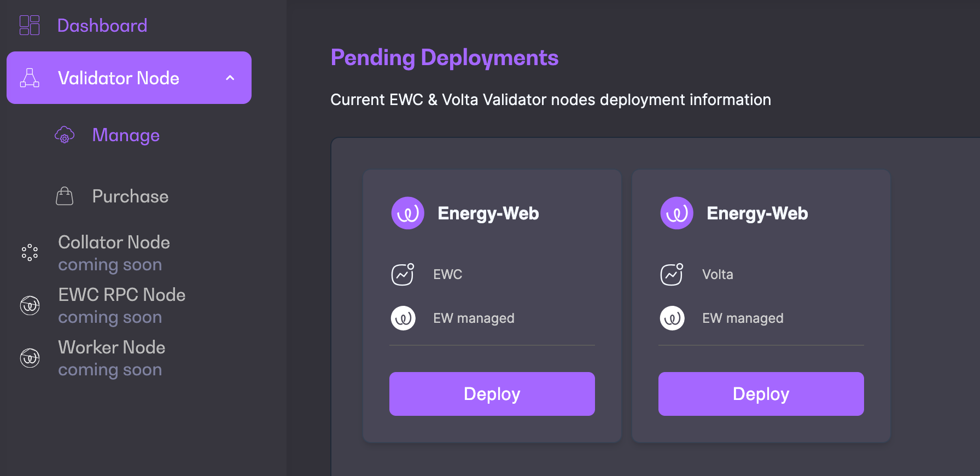Image resolution: width=980 pixels, height=476 pixels.
Task: Click the Energy-Web logo on Volta card
Action: pos(676,213)
